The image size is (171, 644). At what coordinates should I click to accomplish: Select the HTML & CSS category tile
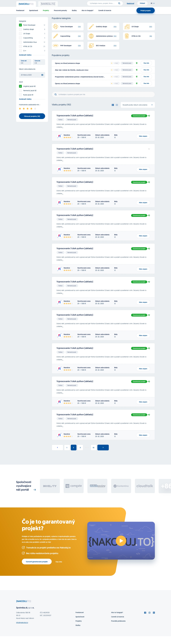click(139, 36)
